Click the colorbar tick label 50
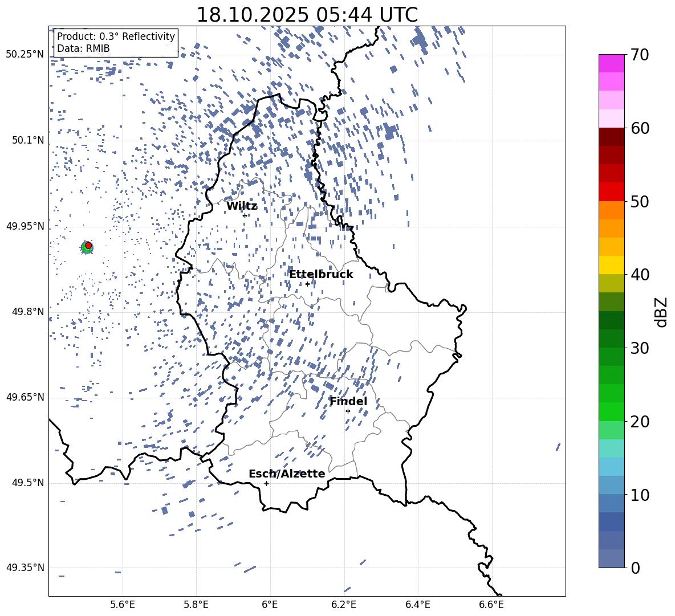675x616 pixels. click(640, 202)
